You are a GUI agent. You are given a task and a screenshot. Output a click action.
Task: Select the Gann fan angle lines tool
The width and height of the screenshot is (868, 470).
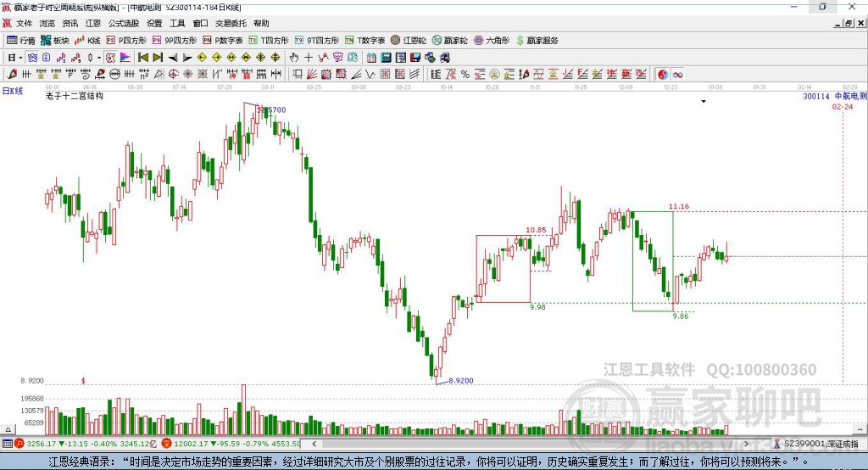pyautogui.click(x=312, y=75)
